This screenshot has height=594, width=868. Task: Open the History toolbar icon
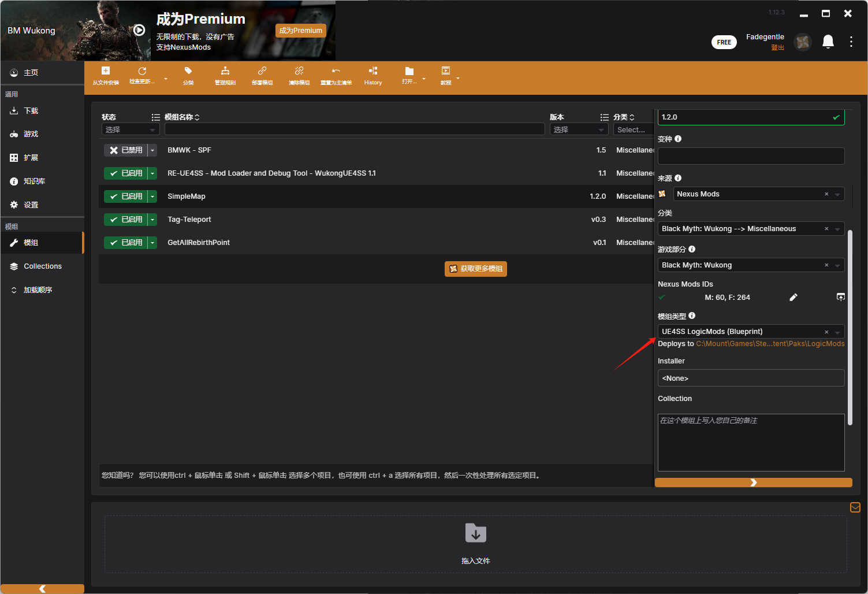click(373, 71)
